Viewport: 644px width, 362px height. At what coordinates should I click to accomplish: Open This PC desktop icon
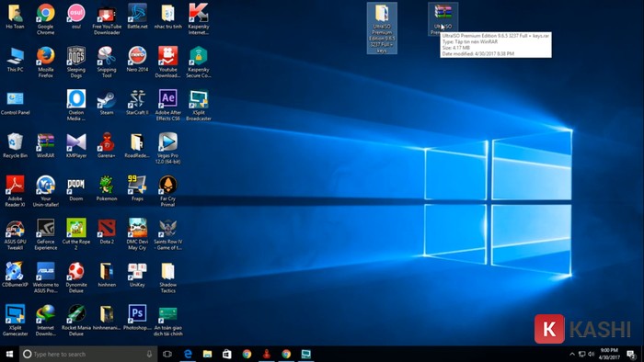(x=16, y=60)
